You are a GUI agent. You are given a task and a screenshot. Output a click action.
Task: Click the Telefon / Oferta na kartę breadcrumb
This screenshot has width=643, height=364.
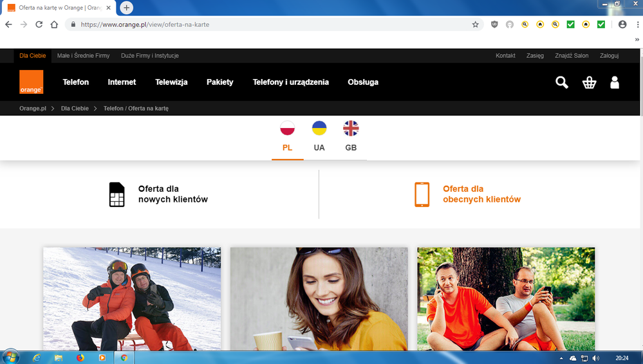(136, 108)
